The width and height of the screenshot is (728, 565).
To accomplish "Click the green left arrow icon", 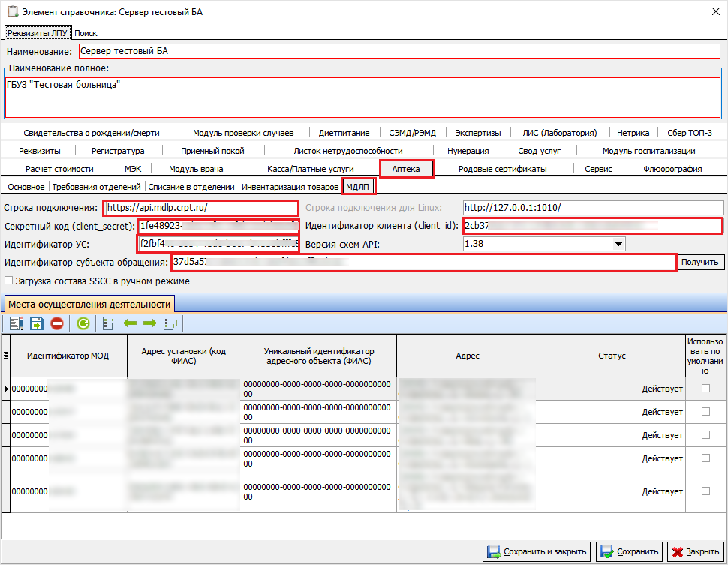I will pos(130,323).
